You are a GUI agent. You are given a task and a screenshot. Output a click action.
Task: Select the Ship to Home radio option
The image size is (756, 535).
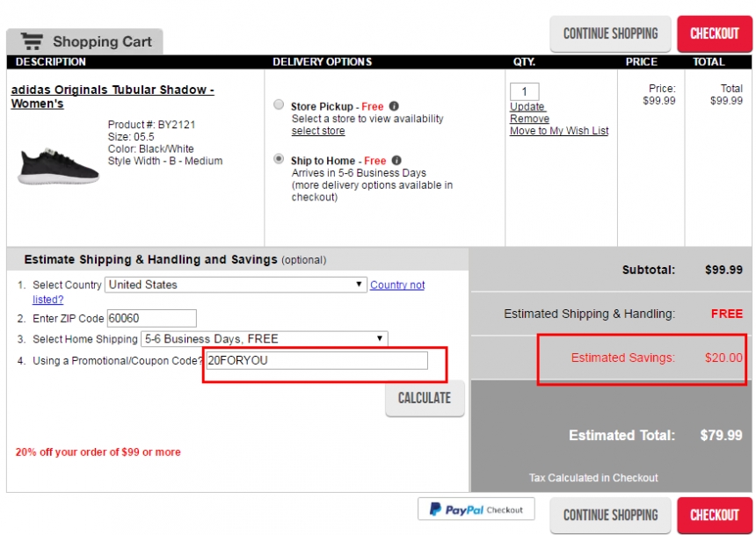point(279,159)
